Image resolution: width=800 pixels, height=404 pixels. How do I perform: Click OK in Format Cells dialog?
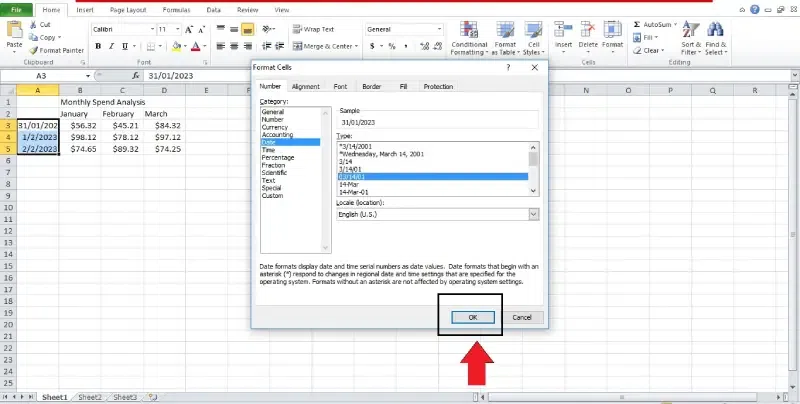pyautogui.click(x=473, y=317)
